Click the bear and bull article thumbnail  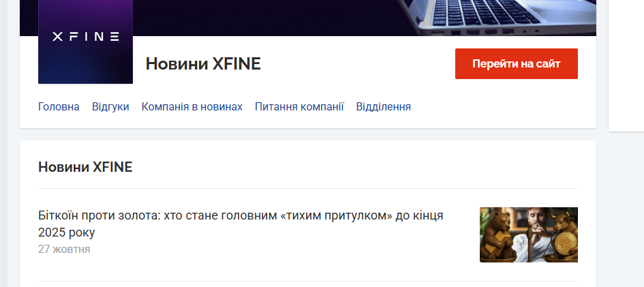click(529, 235)
